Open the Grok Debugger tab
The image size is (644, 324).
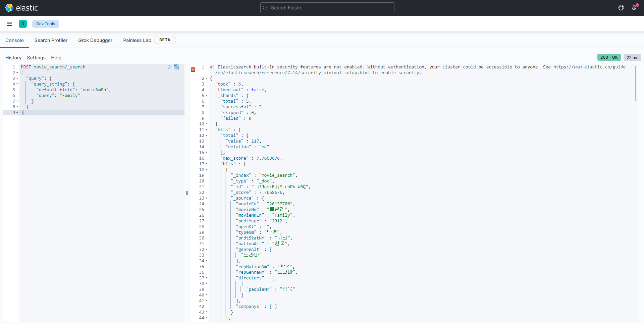pyautogui.click(x=95, y=40)
